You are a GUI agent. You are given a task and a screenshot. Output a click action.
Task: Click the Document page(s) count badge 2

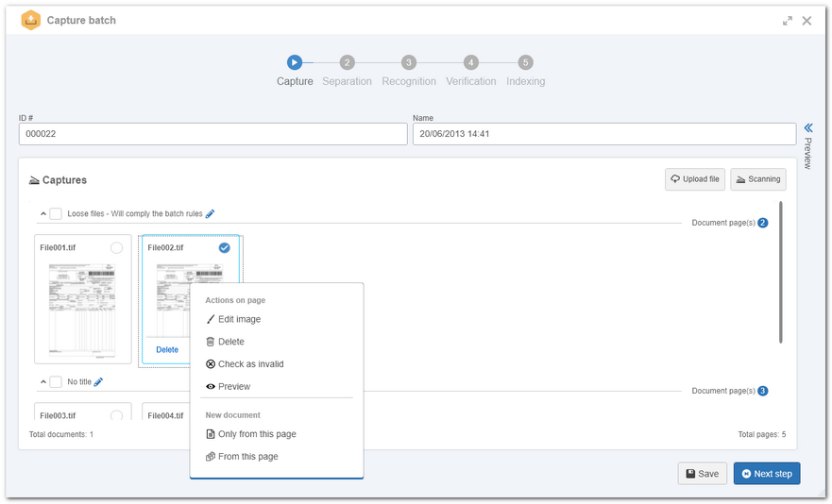pos(762,223)
